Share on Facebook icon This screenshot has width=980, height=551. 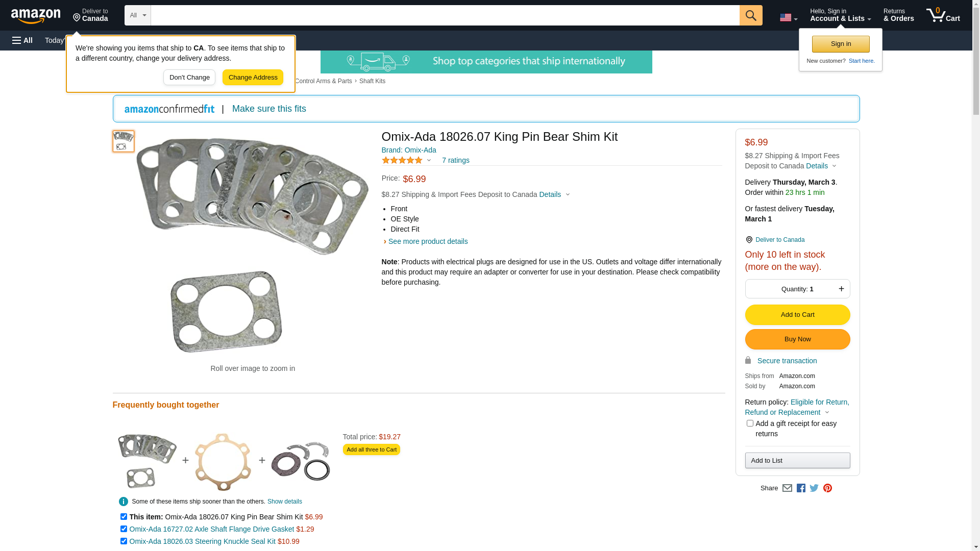(801, 488)
